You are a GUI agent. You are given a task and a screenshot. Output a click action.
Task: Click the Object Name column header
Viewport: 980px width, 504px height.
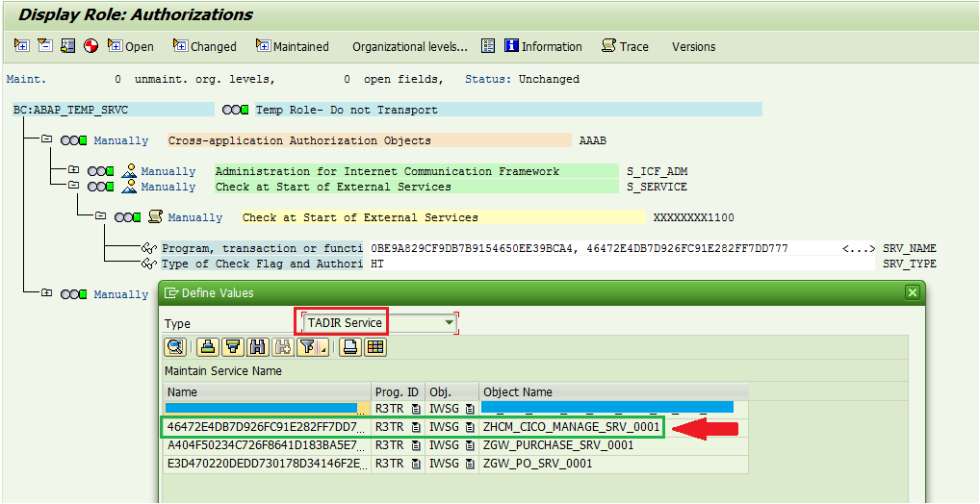[x=613, y=392]
